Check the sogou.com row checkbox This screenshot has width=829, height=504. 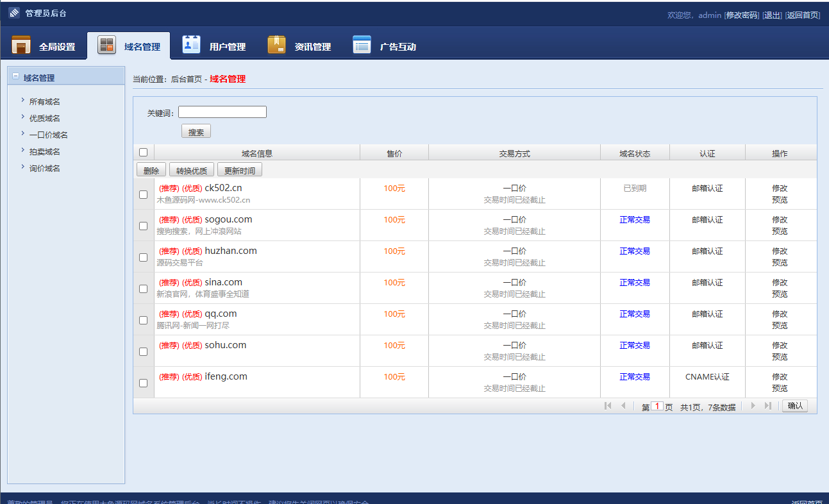coord(144,226)
